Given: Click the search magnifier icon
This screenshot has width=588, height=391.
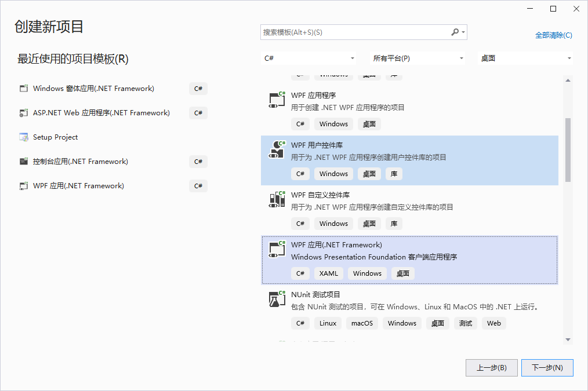Looking at the screenshot, I should [455, 32].
